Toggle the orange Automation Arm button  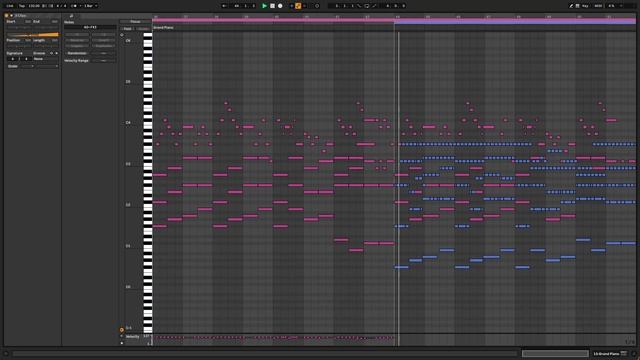[x=298, y=6]
